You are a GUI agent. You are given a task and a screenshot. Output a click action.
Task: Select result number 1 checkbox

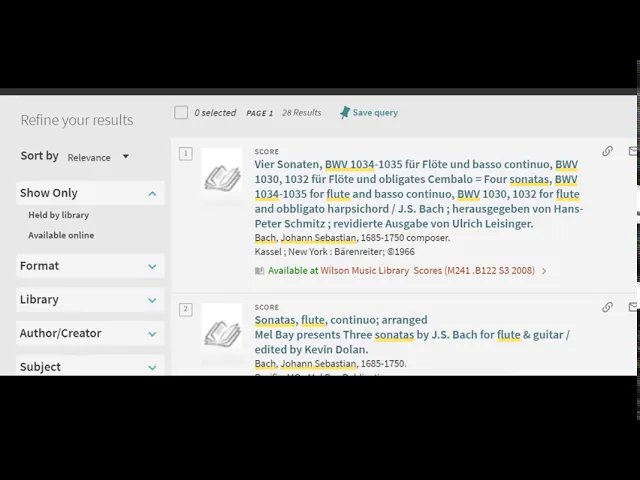click(186, 154)
